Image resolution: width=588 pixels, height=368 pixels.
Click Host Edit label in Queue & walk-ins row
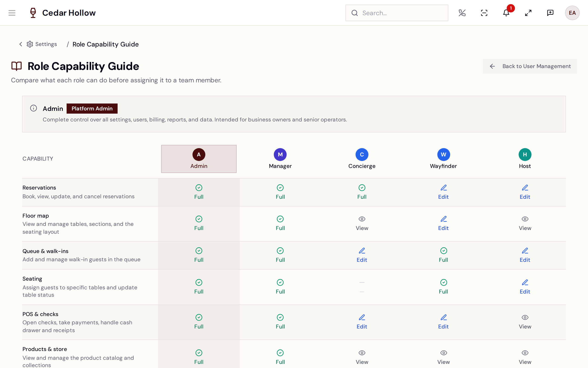[525, 260]
